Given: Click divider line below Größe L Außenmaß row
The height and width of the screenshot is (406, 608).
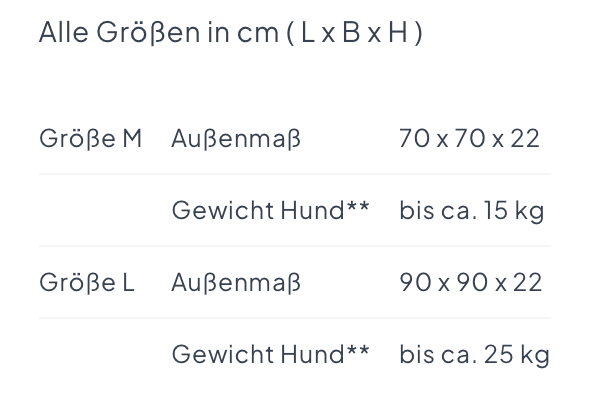Looking at the screenshot, I should tap(295, 318).
